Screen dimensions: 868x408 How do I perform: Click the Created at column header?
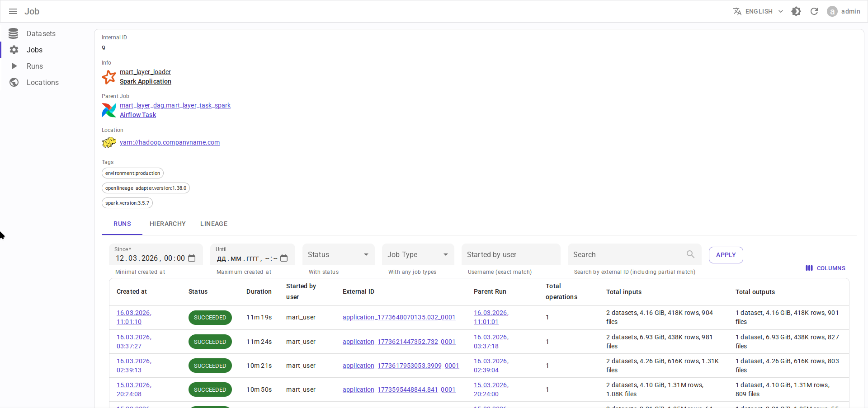[x=132, y=291]
